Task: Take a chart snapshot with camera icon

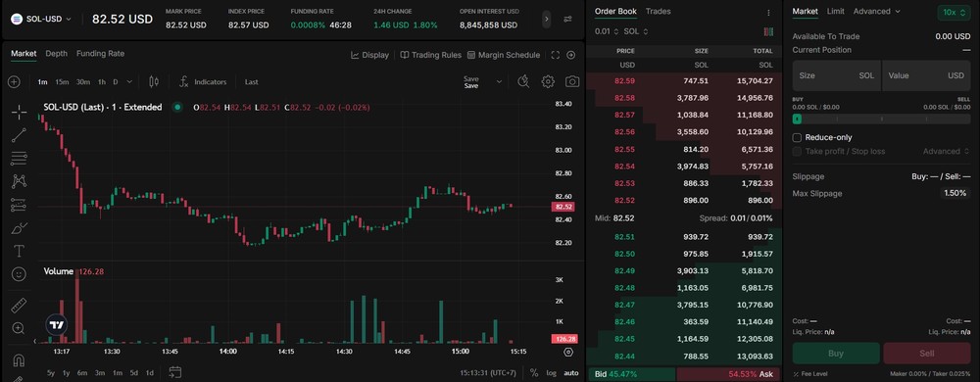Action: click(x=572, y=81)
